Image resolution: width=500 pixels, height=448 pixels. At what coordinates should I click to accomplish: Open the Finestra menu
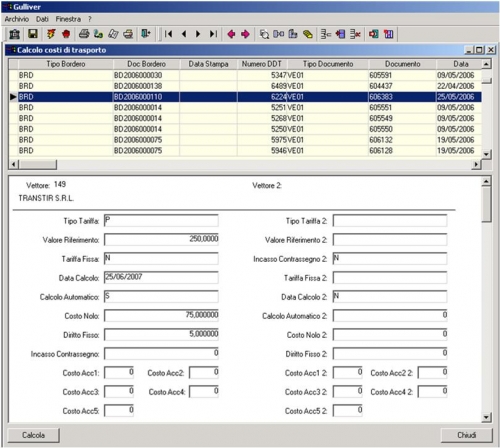tap(68, 19)
